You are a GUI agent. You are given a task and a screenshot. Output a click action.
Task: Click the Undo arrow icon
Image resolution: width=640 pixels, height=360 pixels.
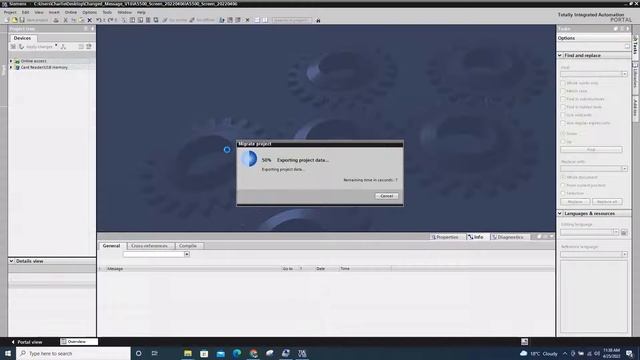pyautogui.click(x=98, y=20)
